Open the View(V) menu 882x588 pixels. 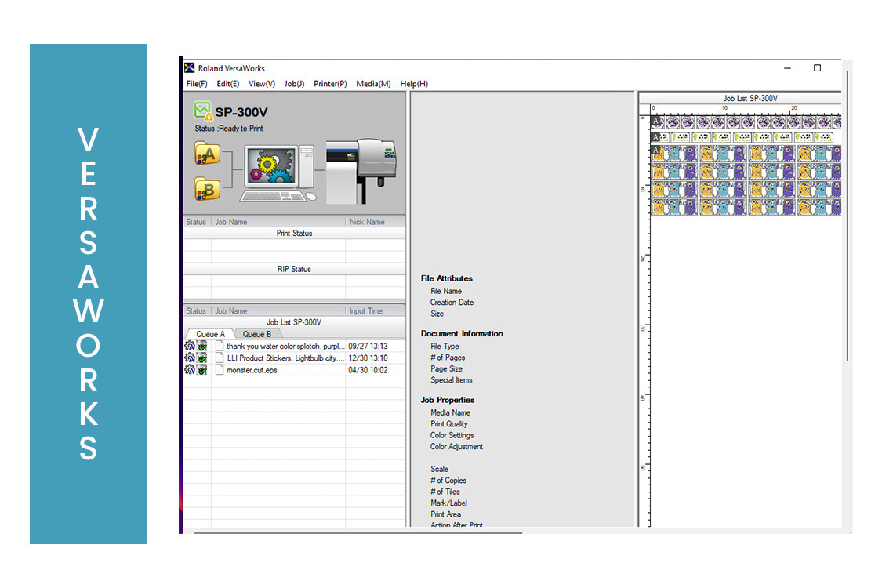(x=262, y=84)
